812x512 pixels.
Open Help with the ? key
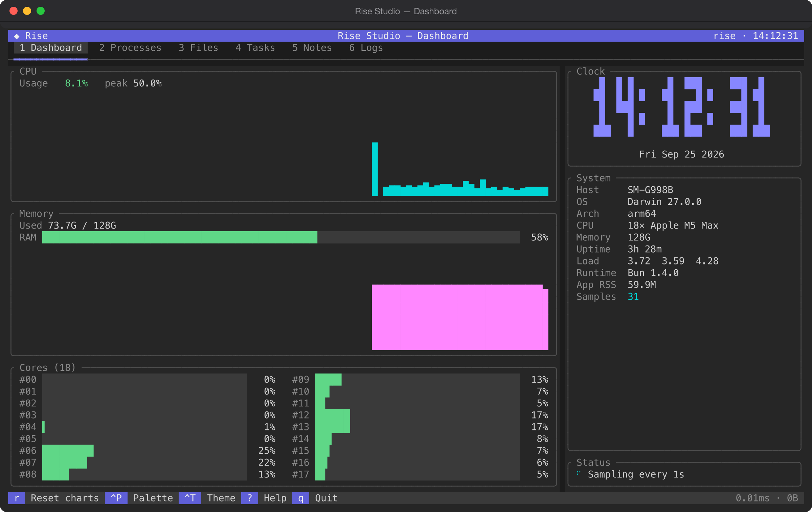[x=250, y=498]
